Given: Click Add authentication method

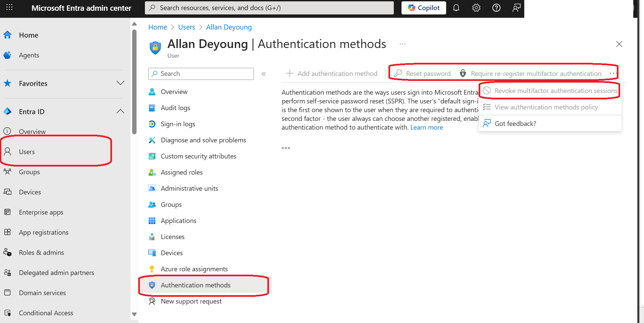Looking at the screenshot, I should (x=332, y=74).
